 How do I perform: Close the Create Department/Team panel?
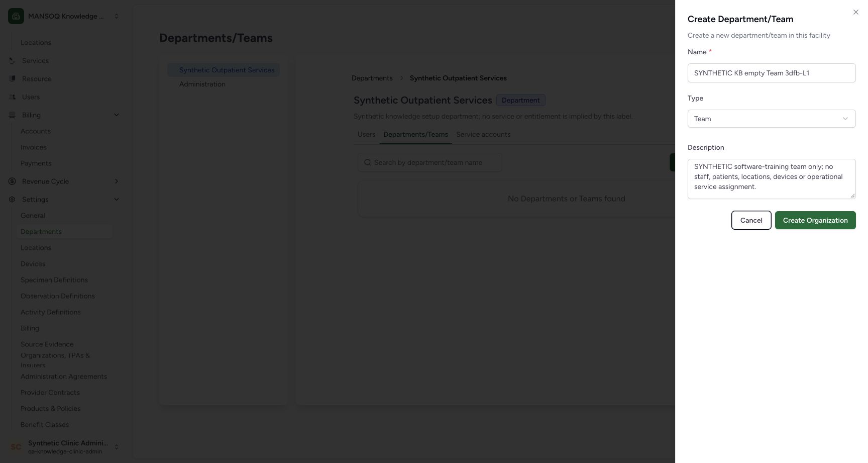pyautogui.click(x=855, y=12)
